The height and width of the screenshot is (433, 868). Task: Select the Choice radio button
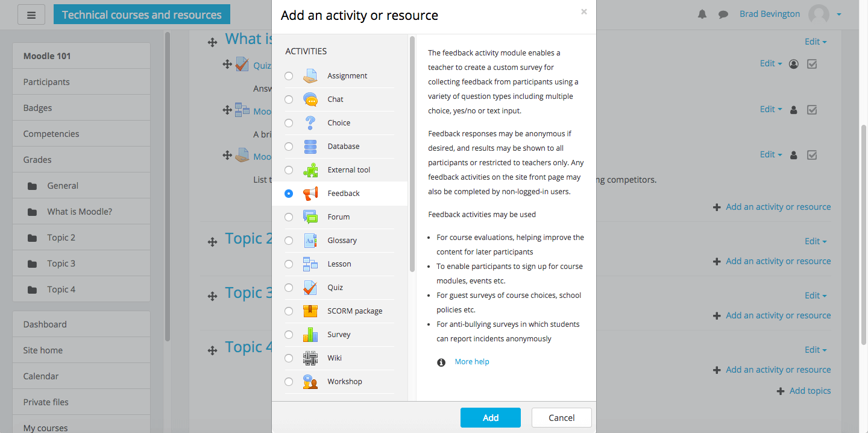(x=289, y=123)
